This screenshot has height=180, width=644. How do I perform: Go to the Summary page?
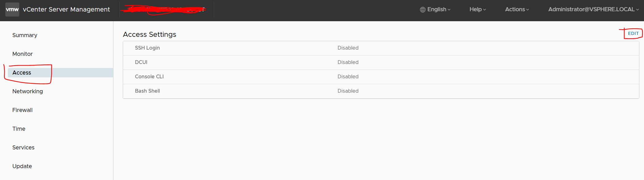pyautogui.click(x=25, y=35)
